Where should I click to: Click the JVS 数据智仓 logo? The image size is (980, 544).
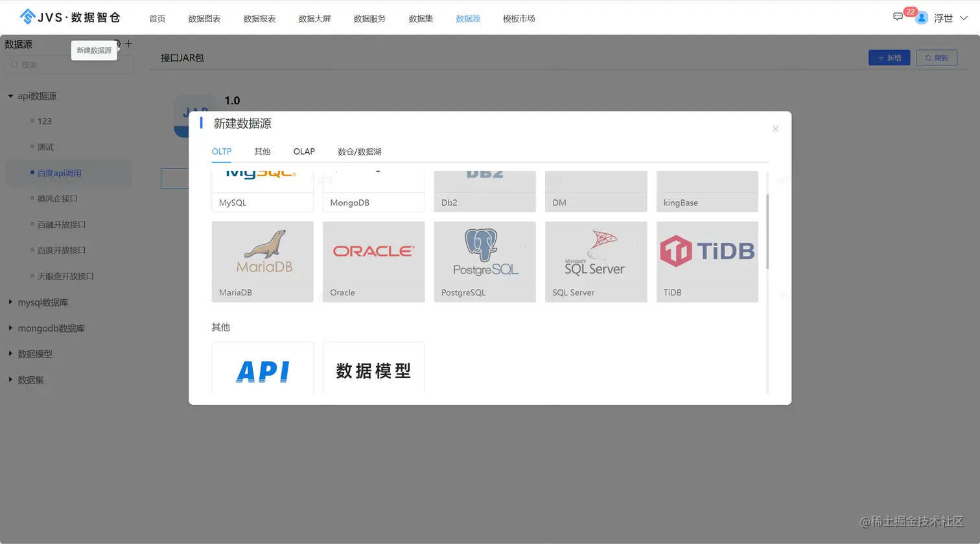(71, 17)
